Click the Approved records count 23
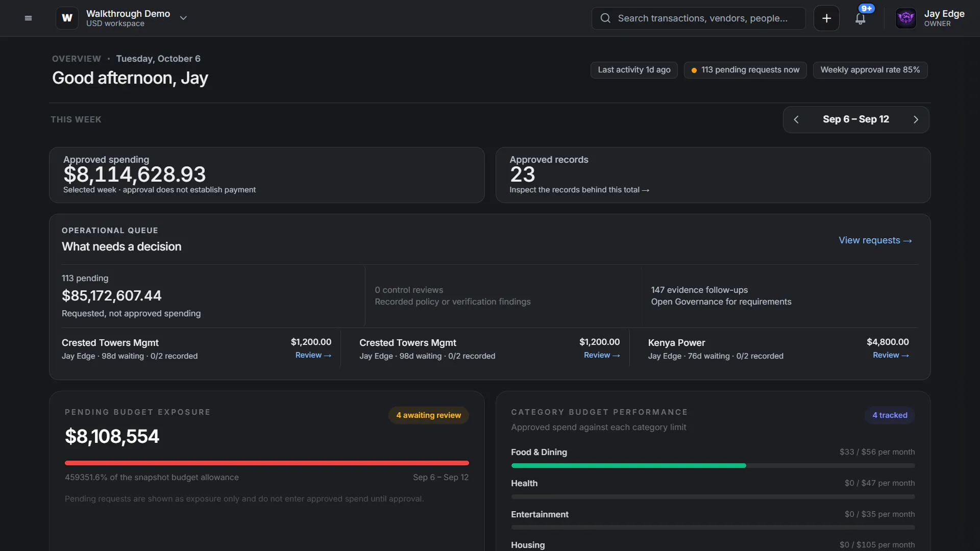Viewport: 980px width, 551px height. click(523, 174)
